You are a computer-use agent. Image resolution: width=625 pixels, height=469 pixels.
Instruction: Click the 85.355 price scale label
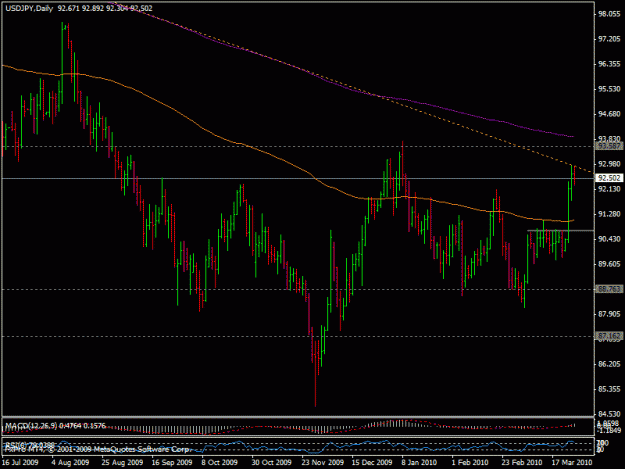pyautogui.click(x=609, y=389)
